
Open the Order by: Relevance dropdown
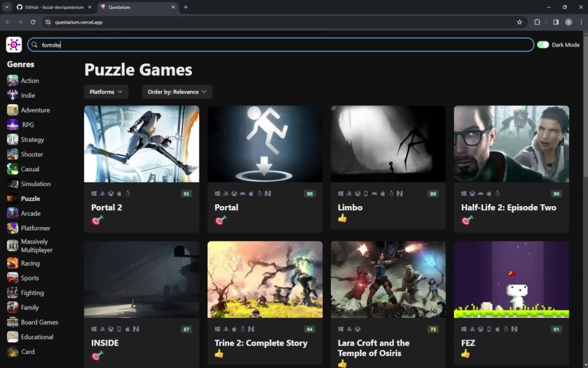pyautogui.click(x=177, y=92)
